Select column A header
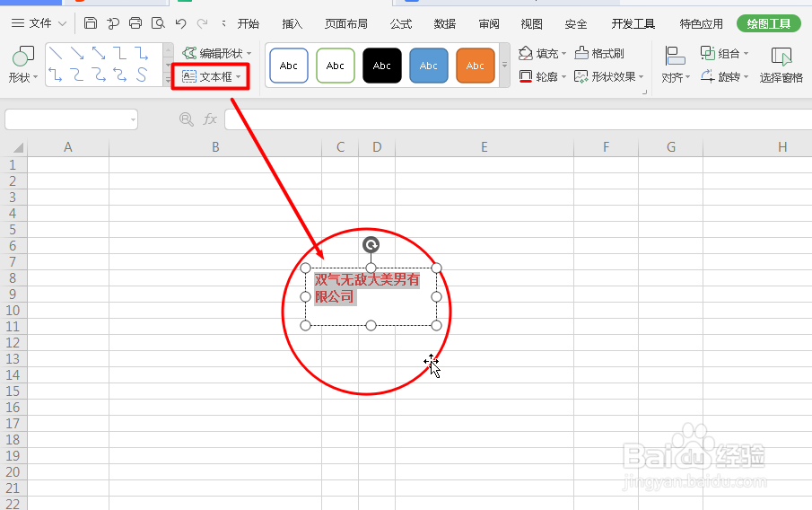This screenshot has height=510, width=812. [68, 147]
